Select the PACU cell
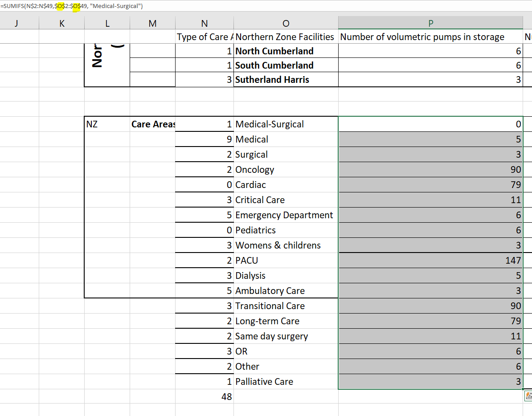532x416 pixels. [x=286, y=261]
